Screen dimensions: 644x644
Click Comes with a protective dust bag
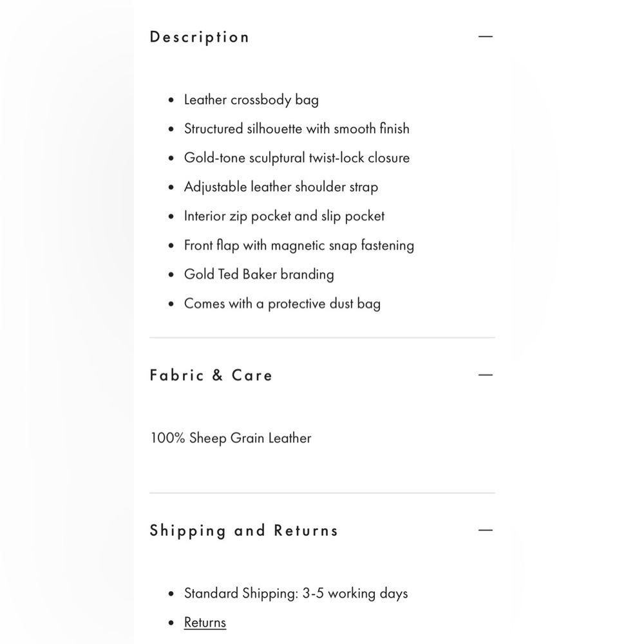click(x=282, y=303)
